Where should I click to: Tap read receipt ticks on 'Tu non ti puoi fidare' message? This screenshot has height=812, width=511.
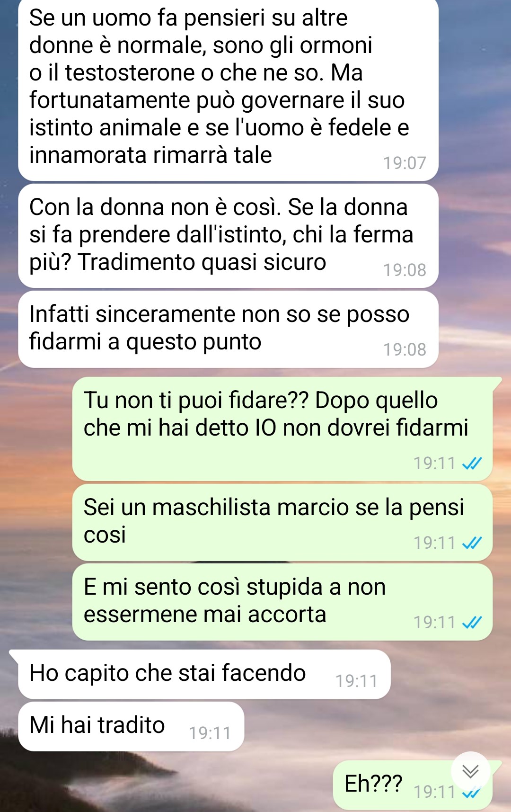pyautogui.click(x=472, y=463)
